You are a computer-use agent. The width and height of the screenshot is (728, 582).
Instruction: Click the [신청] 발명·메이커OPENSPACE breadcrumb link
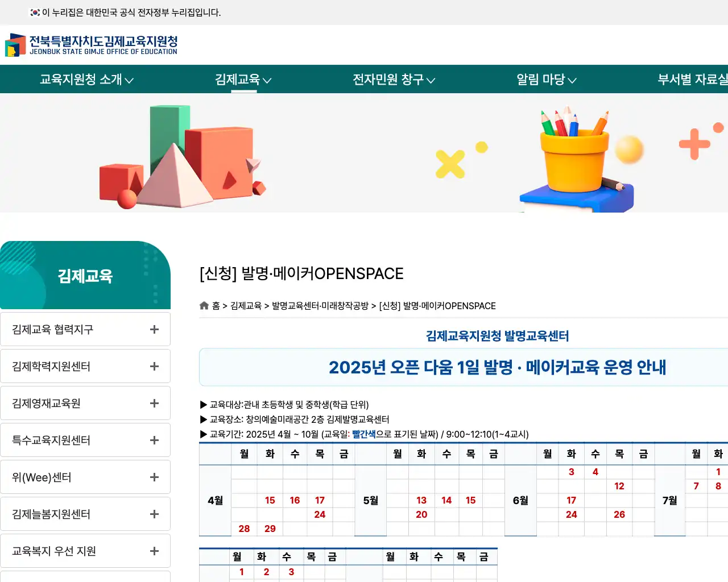(x=437, y=306)
